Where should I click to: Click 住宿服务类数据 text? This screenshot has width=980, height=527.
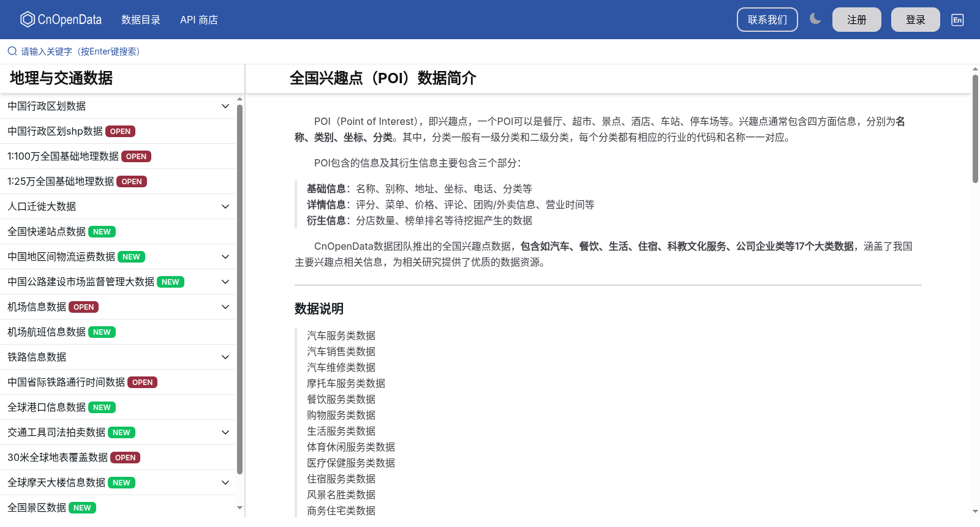coord(341,479)
